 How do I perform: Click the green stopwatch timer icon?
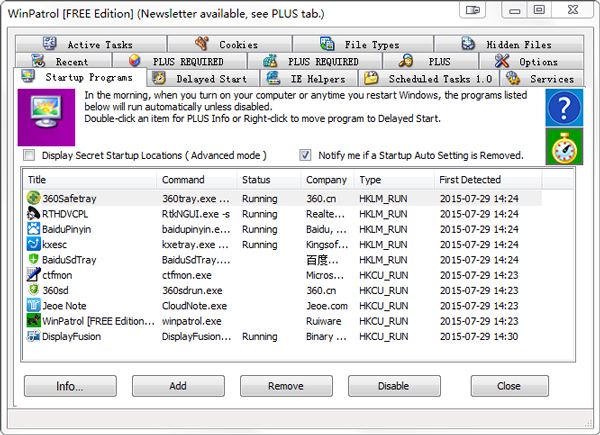click(x=564, y=147)
